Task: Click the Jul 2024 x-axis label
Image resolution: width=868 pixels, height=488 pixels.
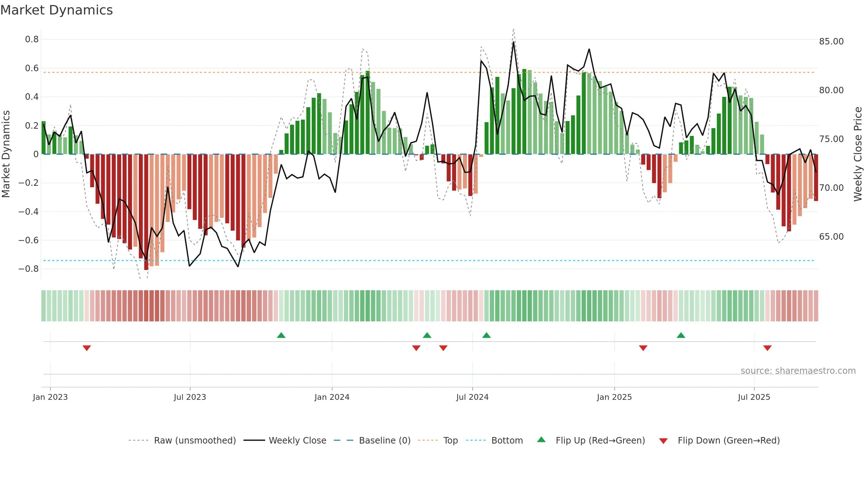Action: 472,397
